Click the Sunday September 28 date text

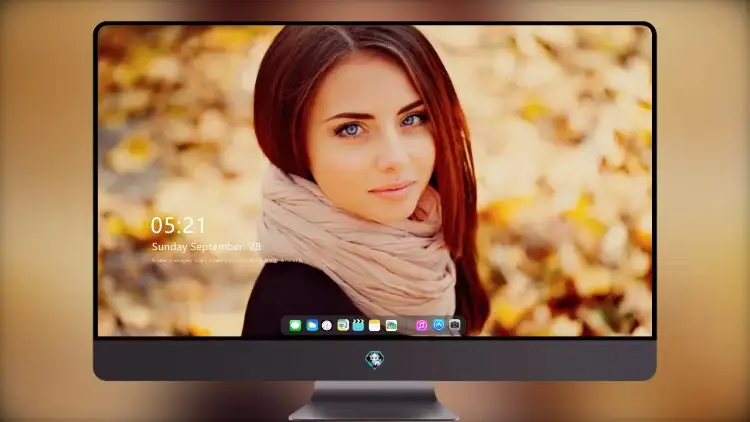206,247
